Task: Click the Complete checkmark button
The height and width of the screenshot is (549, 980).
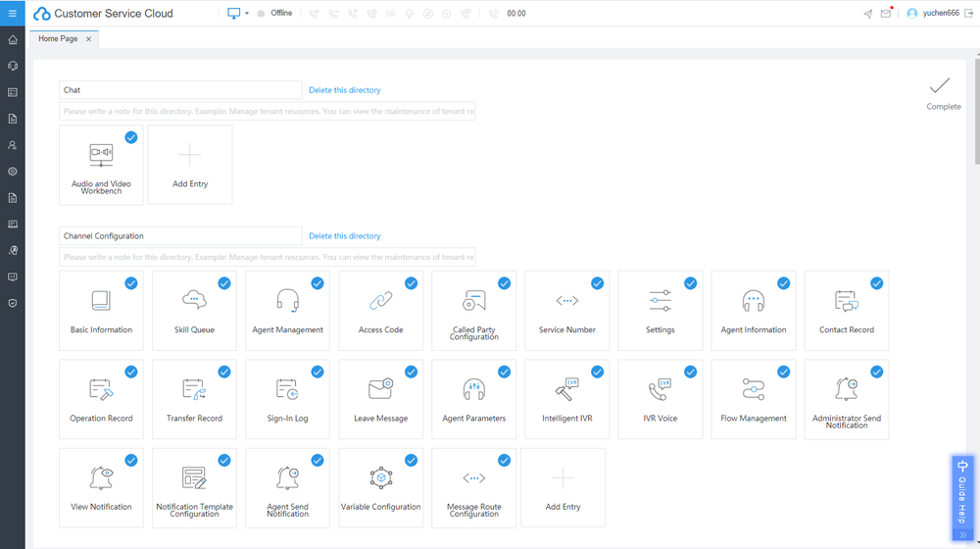Action: pyautogui.click(x=943, y=94)
